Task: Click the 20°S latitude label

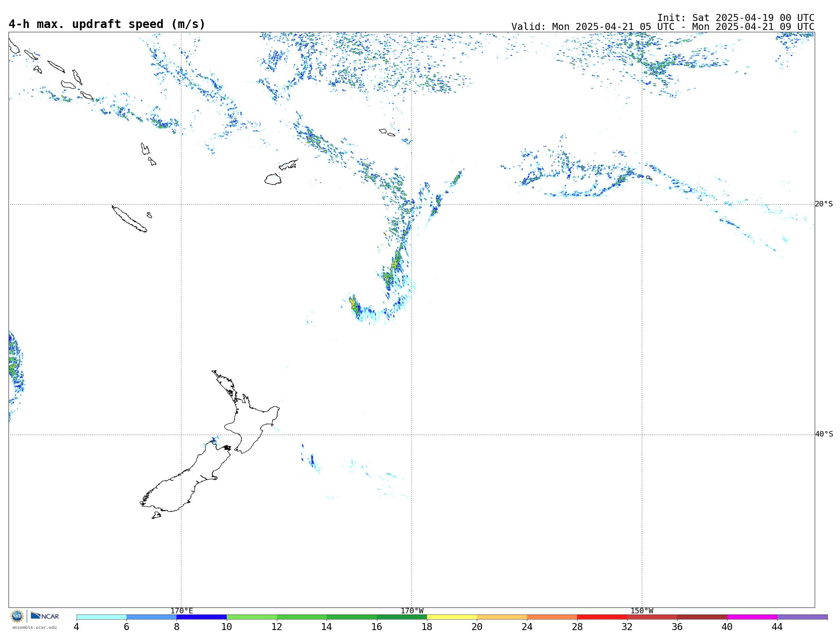Action: point(824,204)
